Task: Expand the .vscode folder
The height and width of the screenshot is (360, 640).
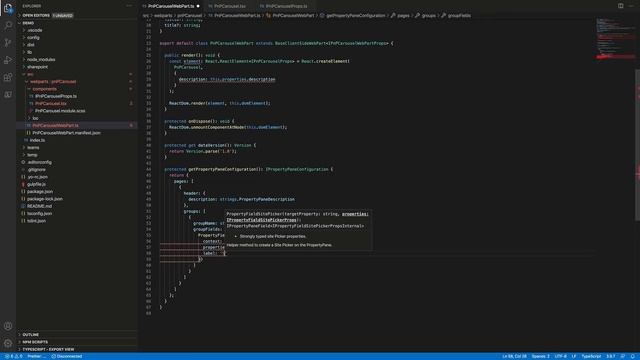Action: click(34, 30)
